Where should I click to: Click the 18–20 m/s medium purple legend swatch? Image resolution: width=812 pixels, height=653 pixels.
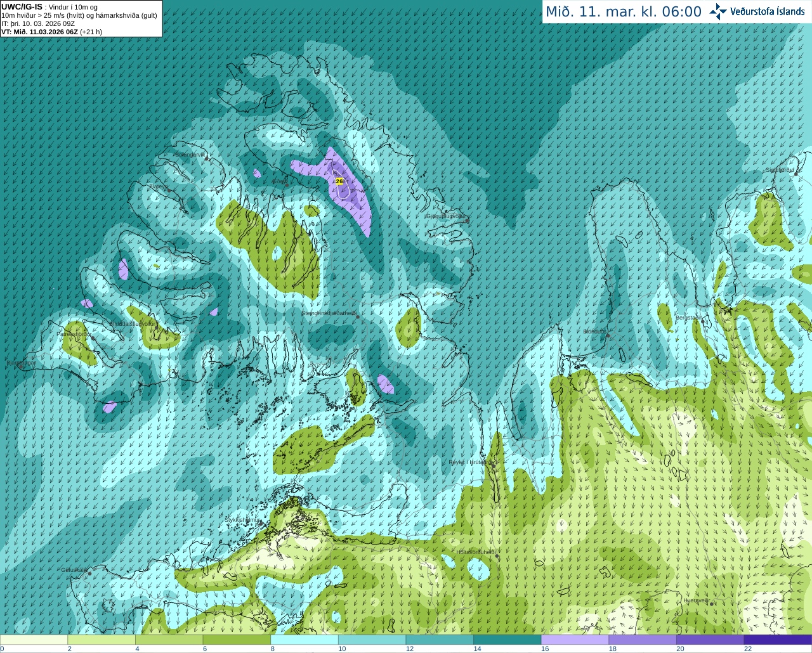point(643,640)
